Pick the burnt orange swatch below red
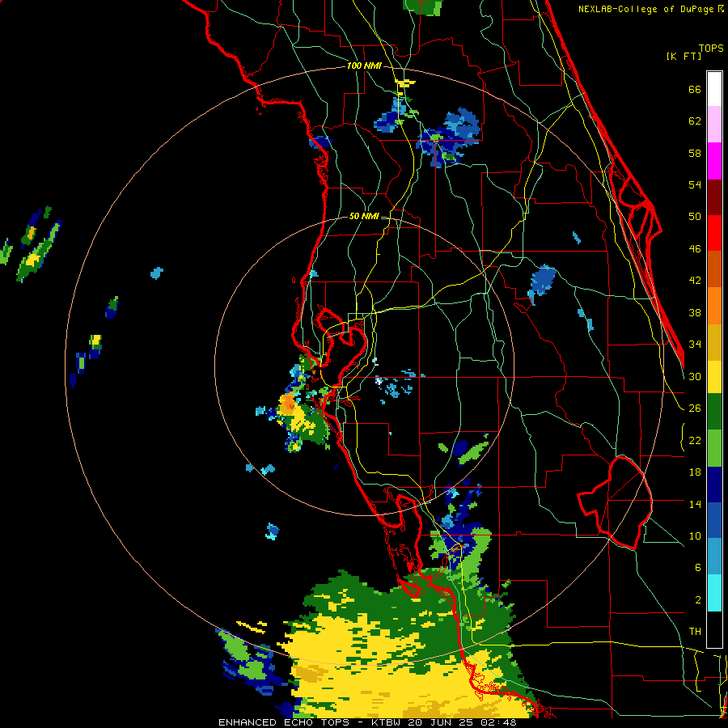The width and height of the screenshot is (728, 728). (714, 269)
